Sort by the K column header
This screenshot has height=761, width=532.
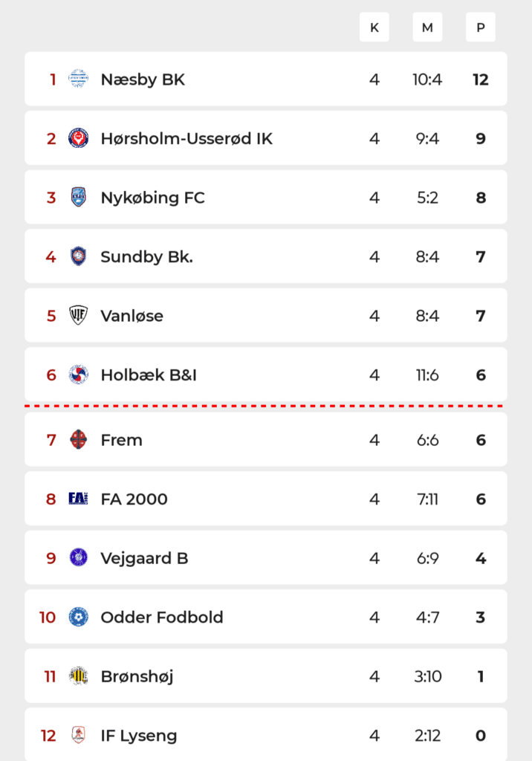tap(374, 27)
